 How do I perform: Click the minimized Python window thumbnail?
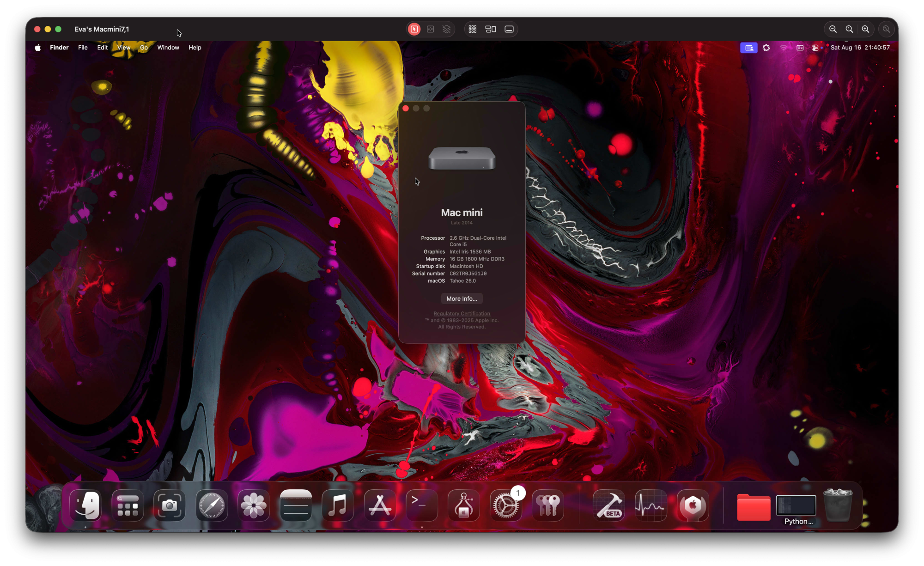click(796, 505)
